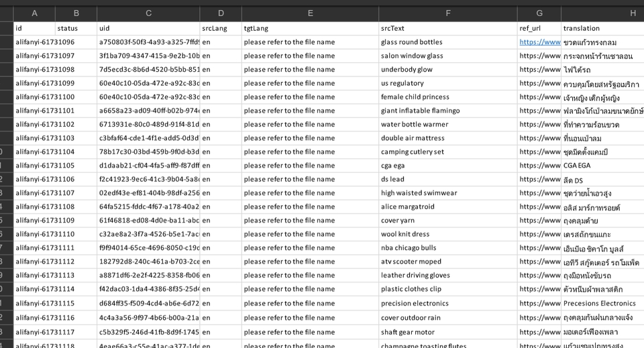Select the 'ds lead' cell

[x=447, y=179]
